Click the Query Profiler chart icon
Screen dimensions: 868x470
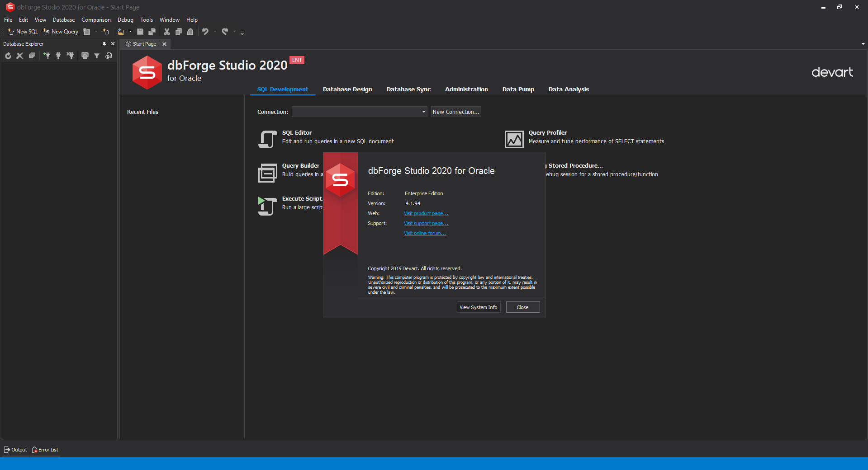[514, 139]
